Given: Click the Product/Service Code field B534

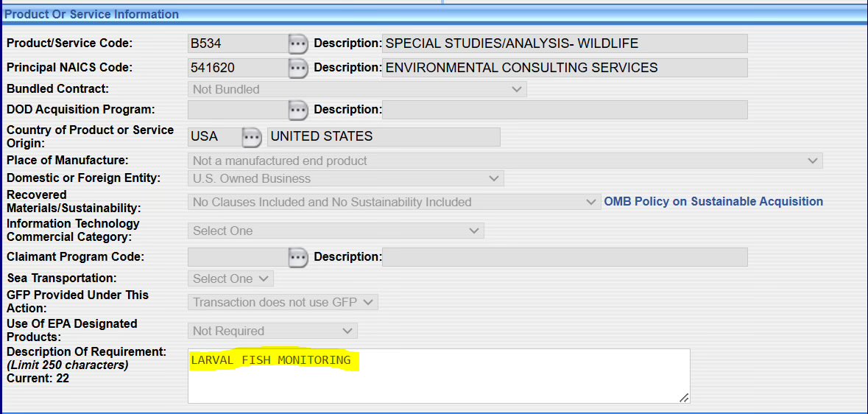Looking at the screenshot, I should pyautogui.click(x=236, y=43).
